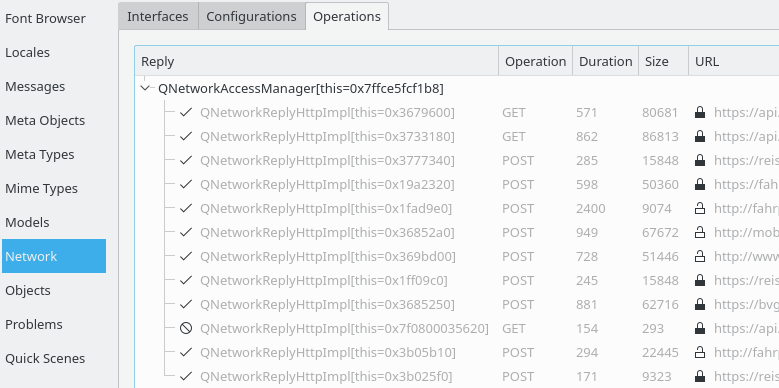This screenshot has width=779, height=388.
Task: Sort by the Size column header
Action: [x=664, y=61]
